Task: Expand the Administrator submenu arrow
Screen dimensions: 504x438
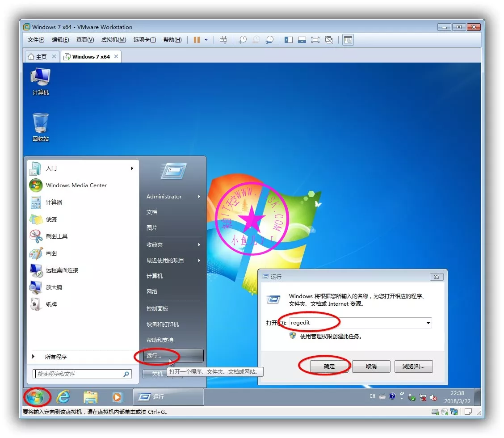Action: click(199, 197)
